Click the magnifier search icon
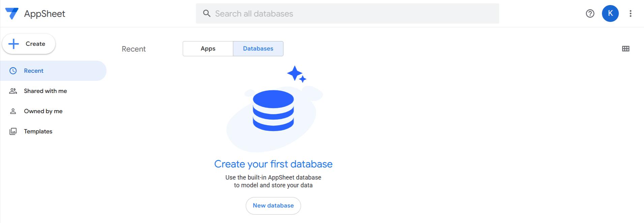 click(207, 13)
